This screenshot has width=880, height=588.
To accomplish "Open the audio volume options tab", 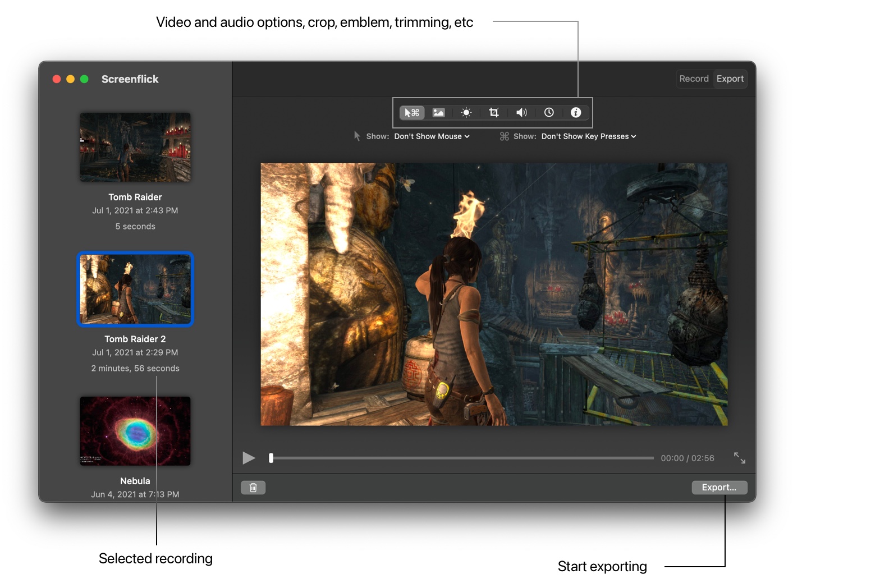I will pyautogui.click(x=521, y=113).
